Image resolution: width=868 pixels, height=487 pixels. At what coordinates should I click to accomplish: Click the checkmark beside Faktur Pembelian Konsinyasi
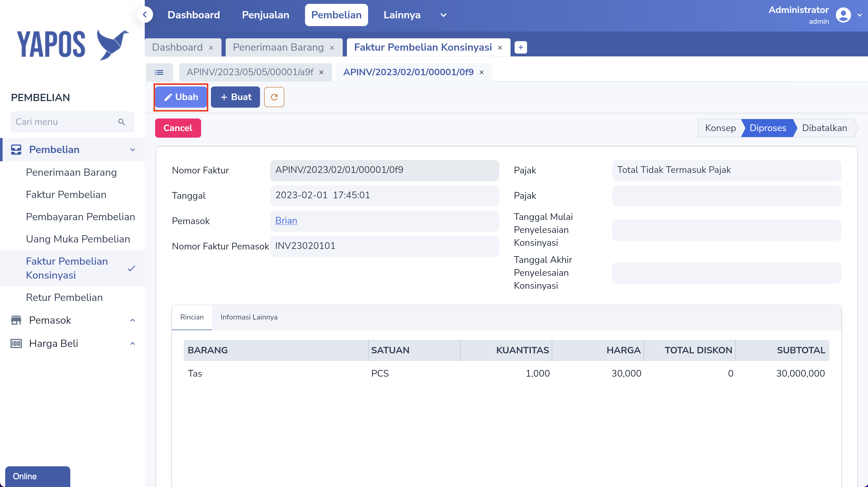pos(131,269)
